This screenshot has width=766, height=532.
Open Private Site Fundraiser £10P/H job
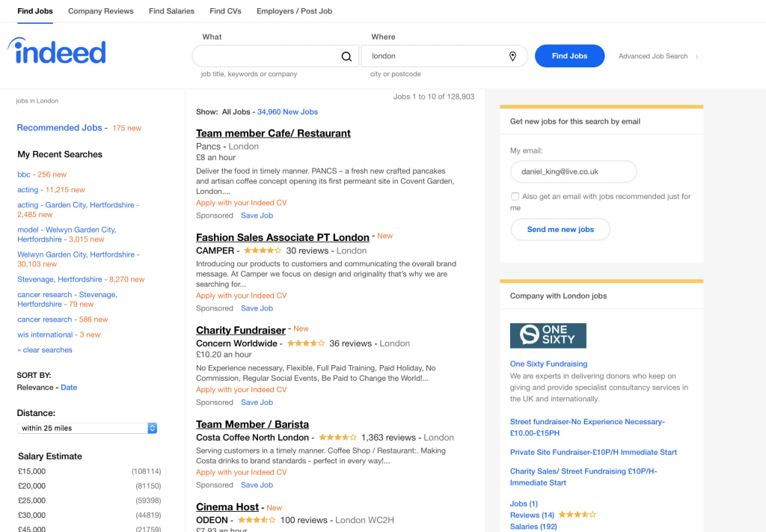point(593,453)
